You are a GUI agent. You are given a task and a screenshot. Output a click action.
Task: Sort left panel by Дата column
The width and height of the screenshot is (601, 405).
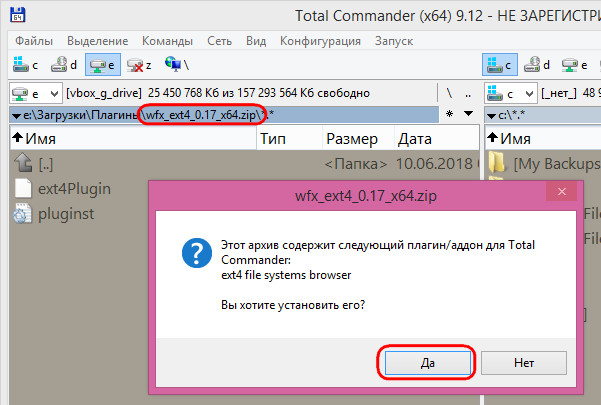[x=436, y=138]
